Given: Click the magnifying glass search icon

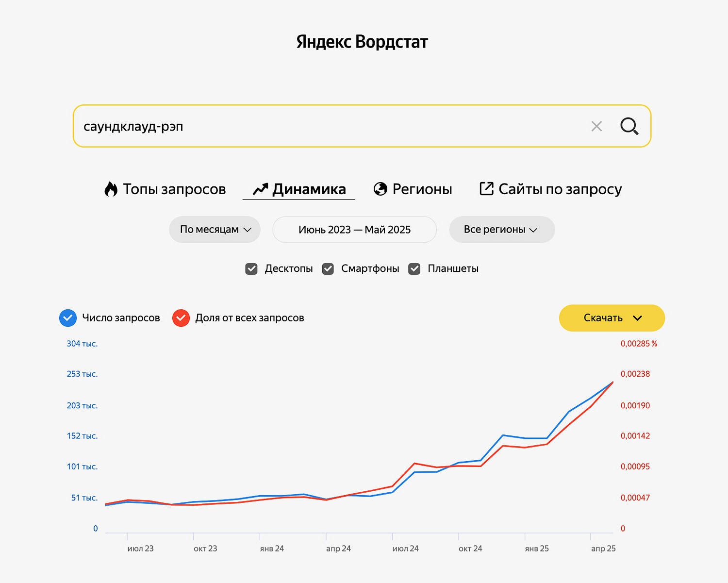Looking at the screenshot, I should coord(629,126).
